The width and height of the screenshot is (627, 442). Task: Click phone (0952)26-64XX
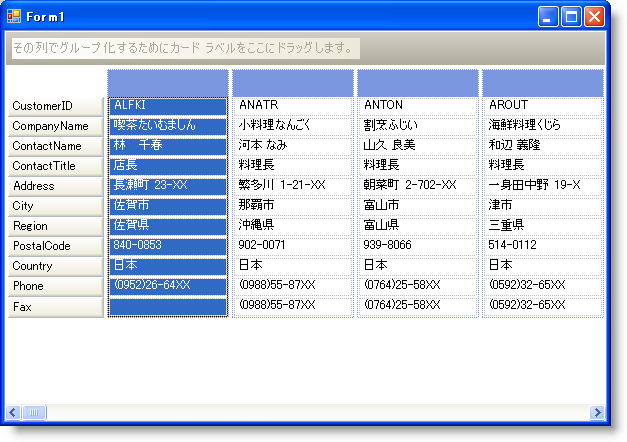168,286
